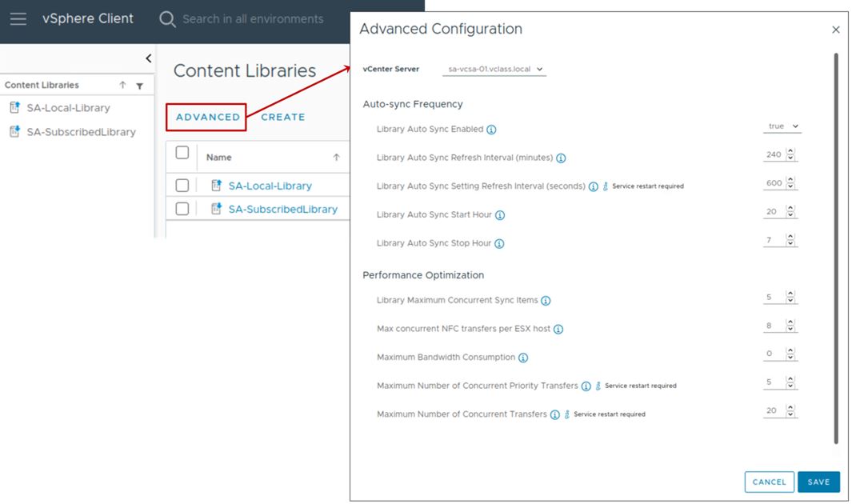Show info for Max concurrent NFC transfers
Screen dimensions: 852x504
pos(558,330)
